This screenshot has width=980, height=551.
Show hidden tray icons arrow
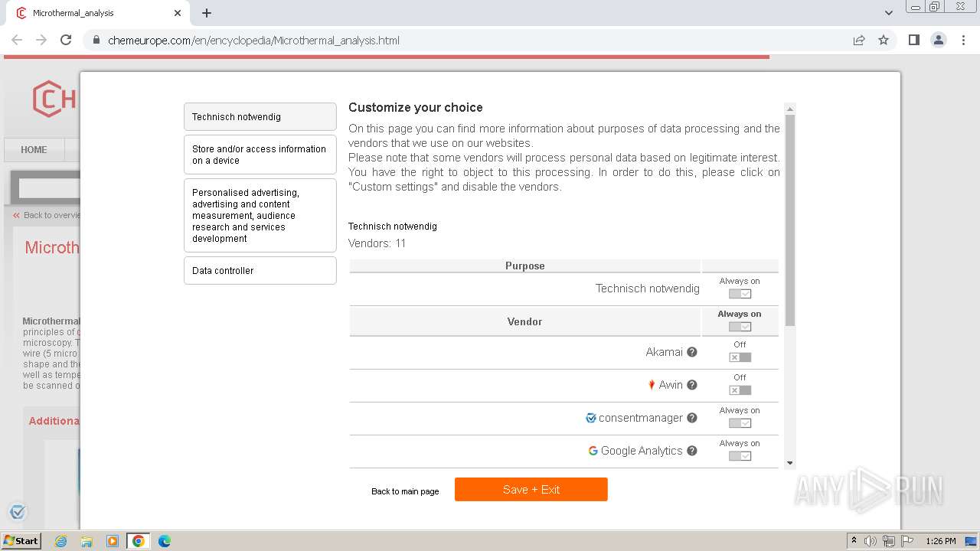click(x=854, y=541)
